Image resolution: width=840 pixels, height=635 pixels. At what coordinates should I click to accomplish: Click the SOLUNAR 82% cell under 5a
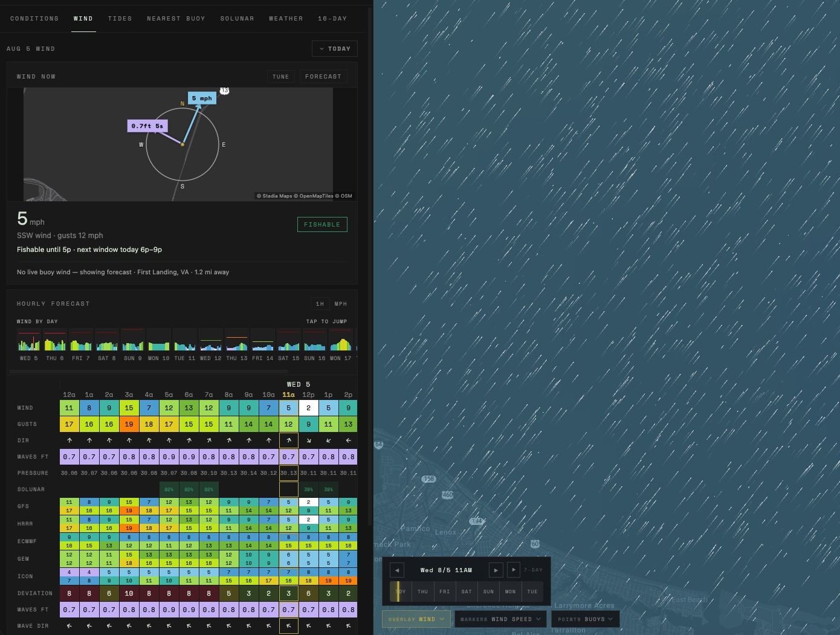[x=169, y=489]
